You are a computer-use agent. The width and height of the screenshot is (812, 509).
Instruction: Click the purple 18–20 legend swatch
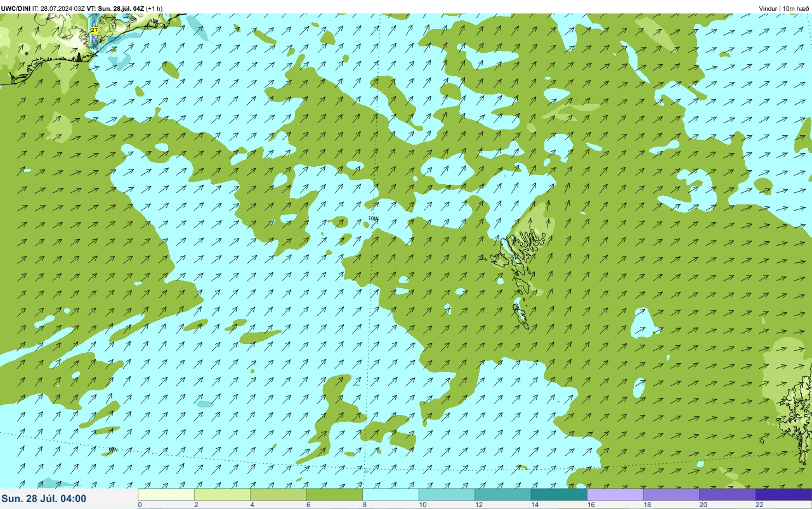click(x=672, y=494)
